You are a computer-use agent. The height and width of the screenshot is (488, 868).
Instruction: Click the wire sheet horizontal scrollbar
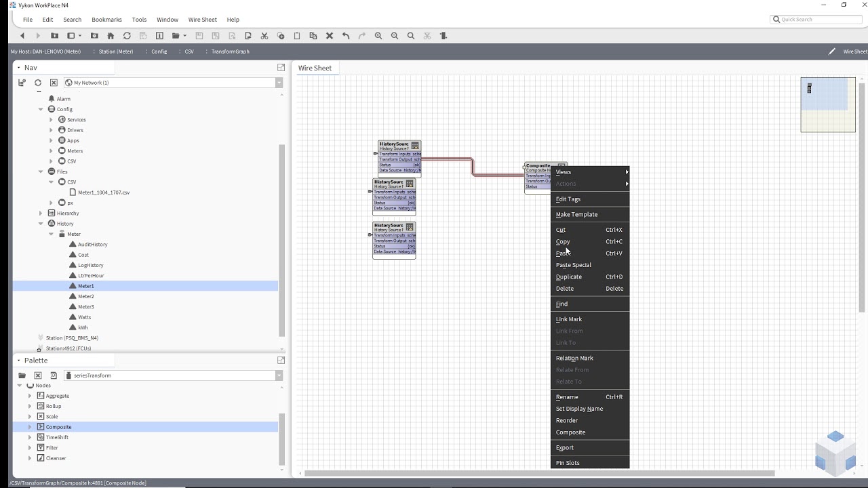pos(540,473)
